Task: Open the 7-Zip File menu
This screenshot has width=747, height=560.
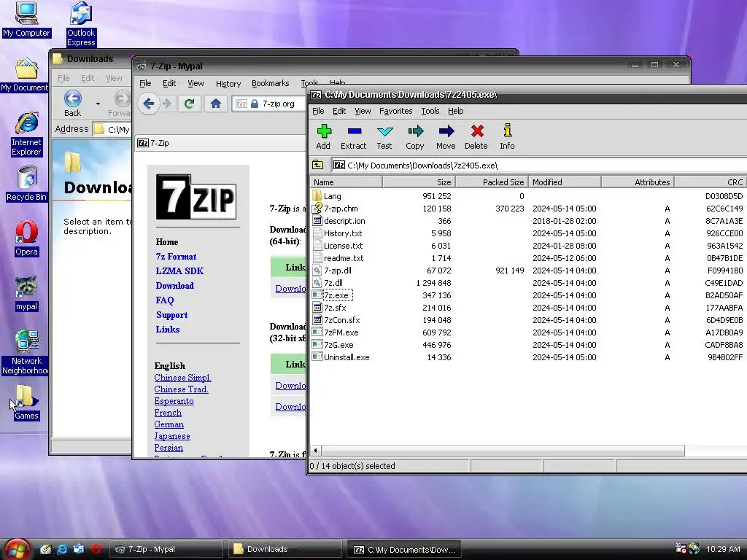Action: pos(318,111)
